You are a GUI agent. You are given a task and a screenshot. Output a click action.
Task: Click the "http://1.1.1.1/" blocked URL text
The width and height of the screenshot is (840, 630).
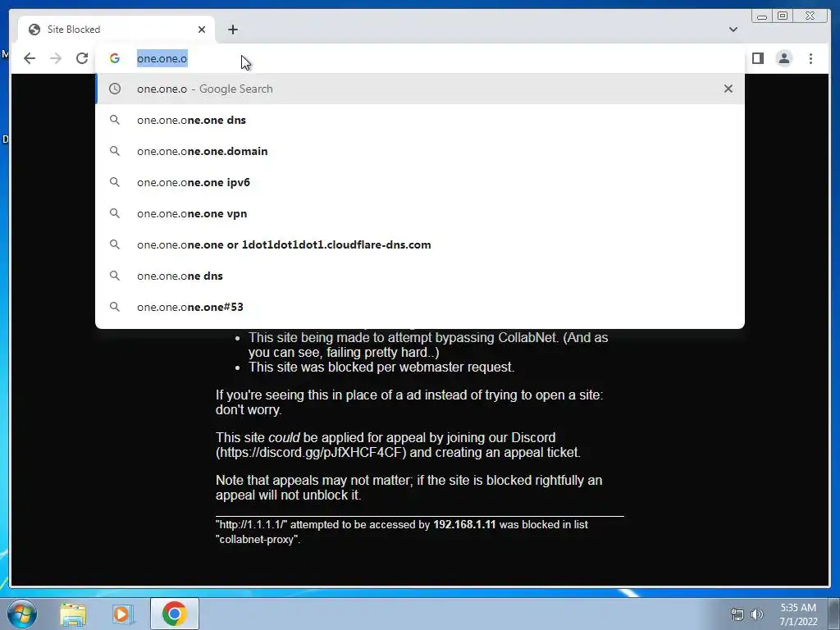pos(252,525)
